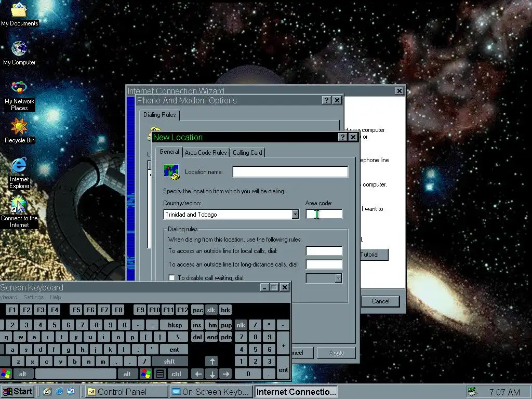Click the brk key on screen keyboard
532x399 pixels.
[225, 310]
